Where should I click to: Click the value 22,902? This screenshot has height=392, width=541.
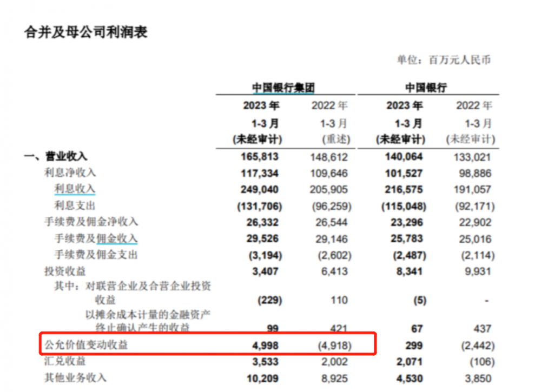[475, 222]
